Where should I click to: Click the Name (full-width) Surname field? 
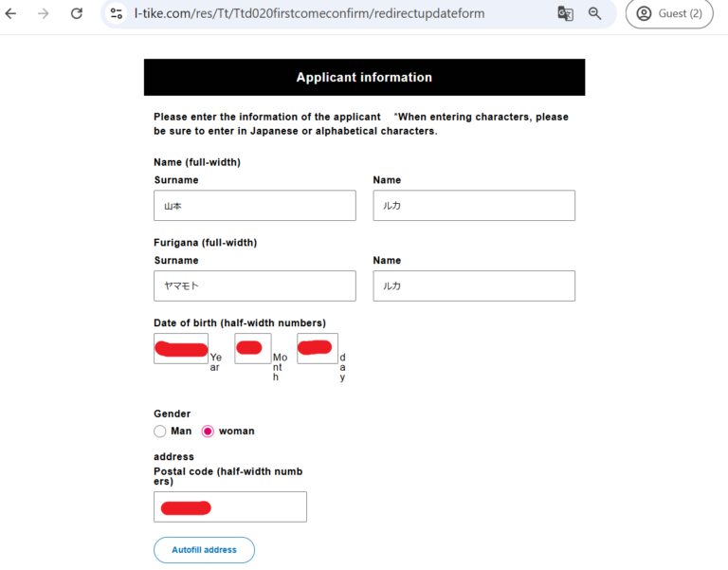point(254,206)
